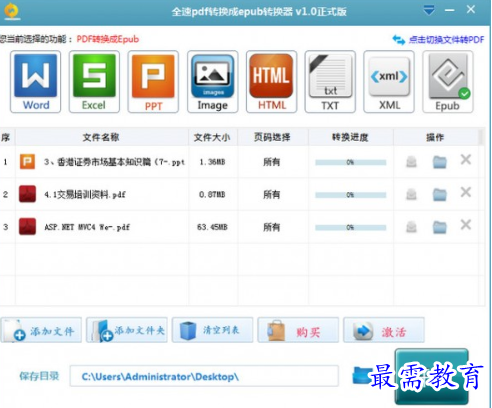Select file name ASP.NET MVC4 We~.pdf
This screenshot has width=492, height=408.
[87, 227]
